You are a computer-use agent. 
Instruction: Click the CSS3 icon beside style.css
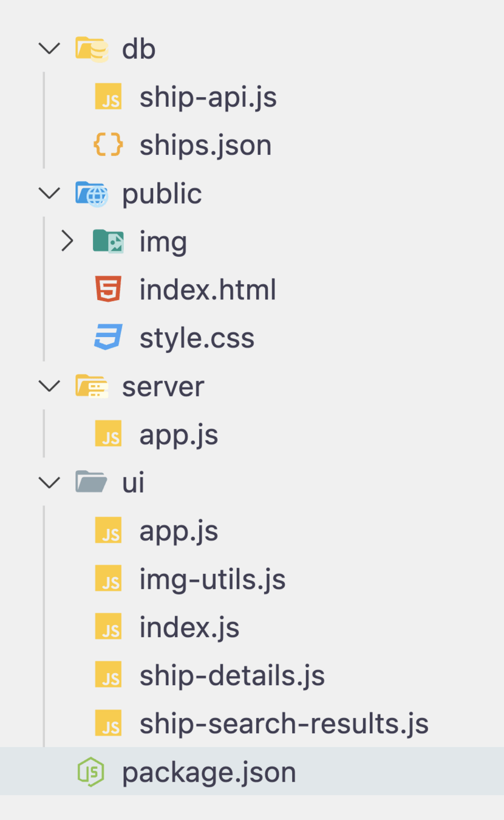pos(109,338)
